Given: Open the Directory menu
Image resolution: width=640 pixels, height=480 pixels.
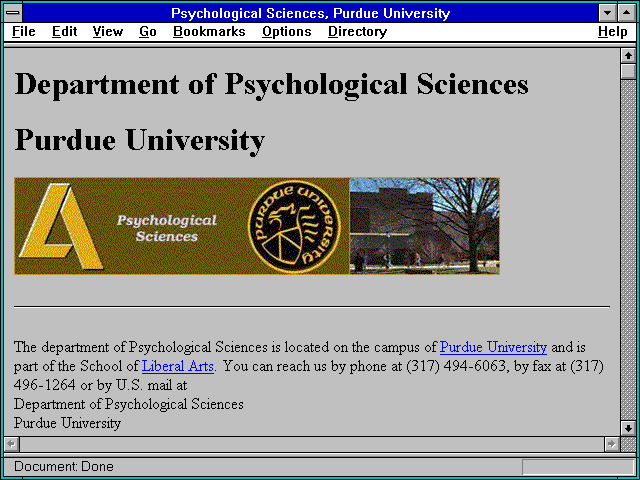Looking at the screenshot, I should [357, 32].
